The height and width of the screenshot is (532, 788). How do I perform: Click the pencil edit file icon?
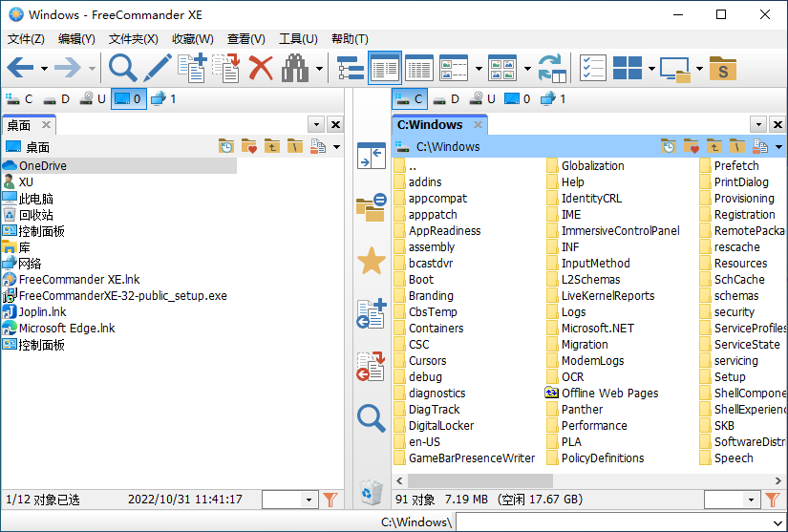tap(158, 67)
